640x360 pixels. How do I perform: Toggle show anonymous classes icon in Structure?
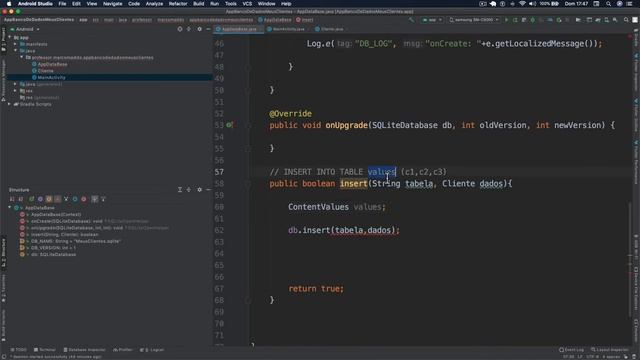66,199
